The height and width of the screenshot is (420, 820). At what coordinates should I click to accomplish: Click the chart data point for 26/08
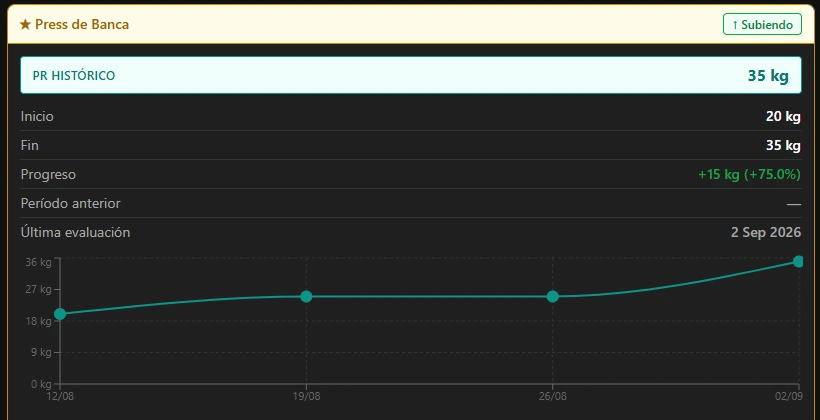(553, 297)
